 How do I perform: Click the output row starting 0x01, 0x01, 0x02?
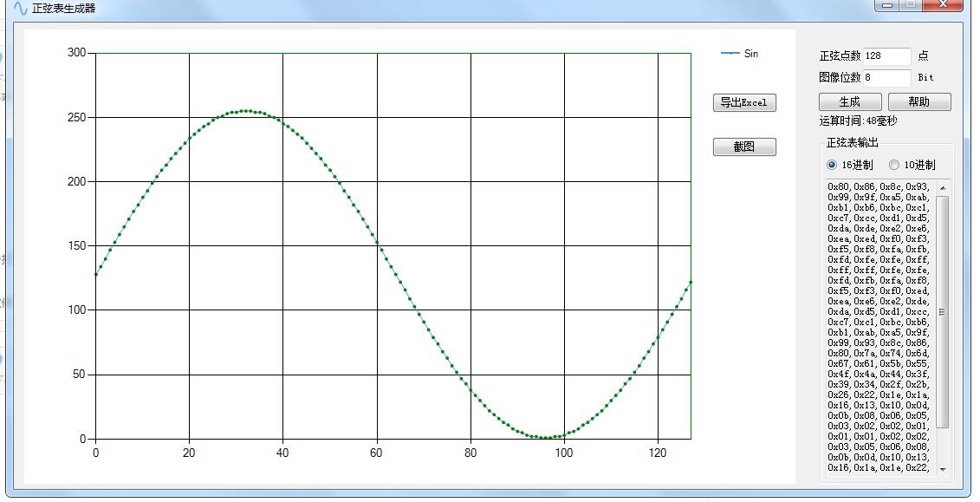[x=879, y=436]
